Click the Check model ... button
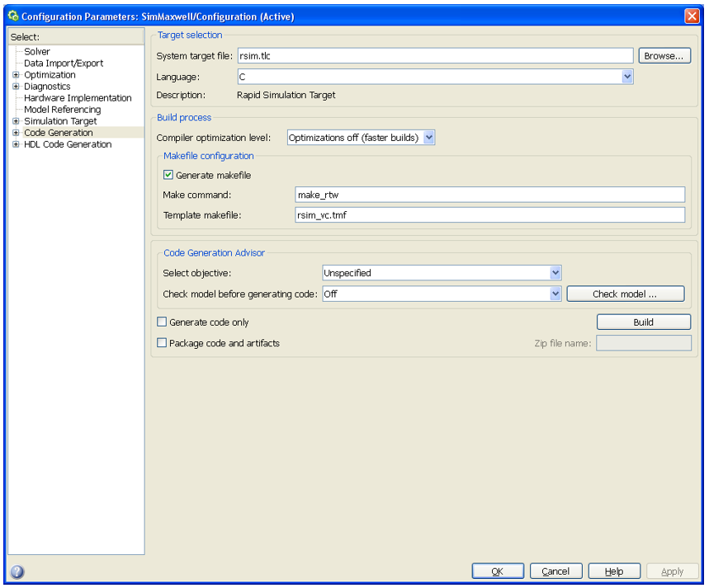709x588 pixels. point(626,294)
